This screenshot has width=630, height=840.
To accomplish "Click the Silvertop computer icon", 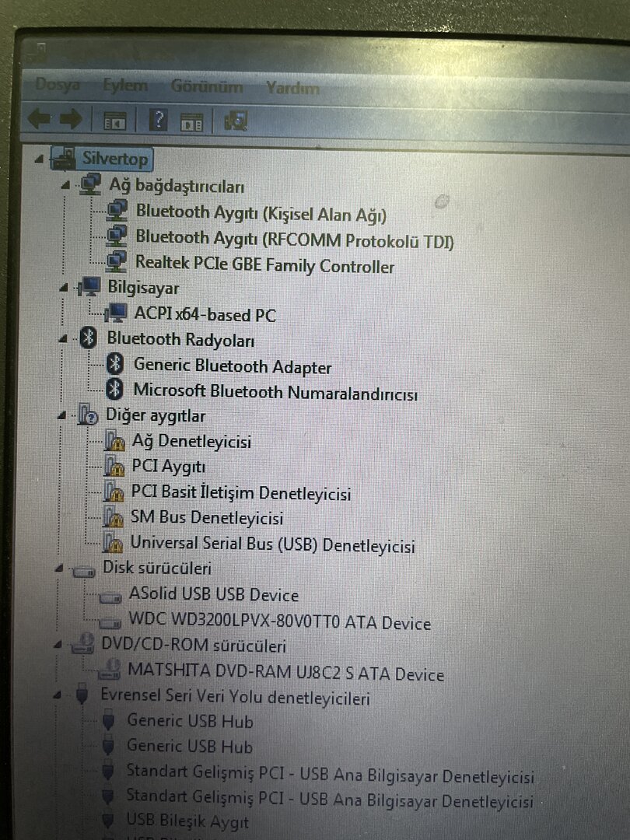I will 63,158.
